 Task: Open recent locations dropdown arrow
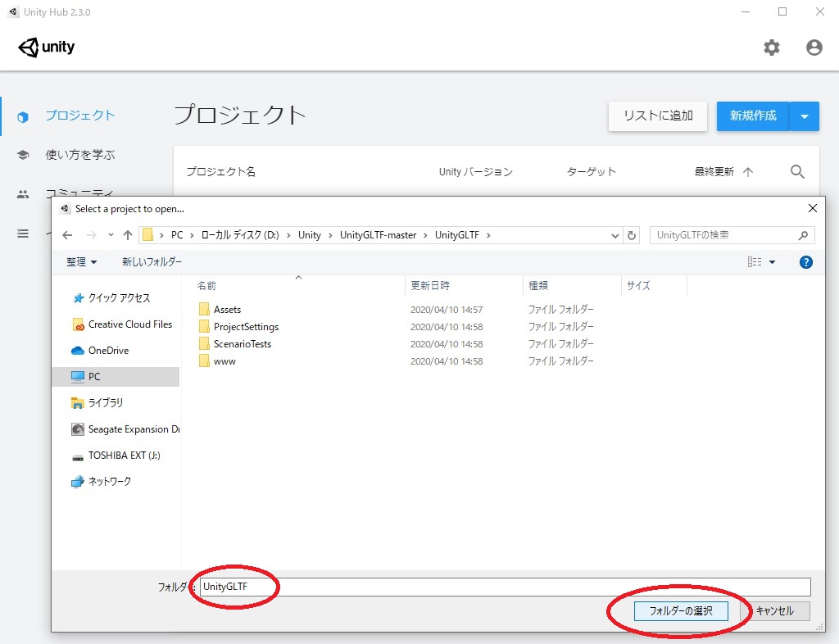111,235
